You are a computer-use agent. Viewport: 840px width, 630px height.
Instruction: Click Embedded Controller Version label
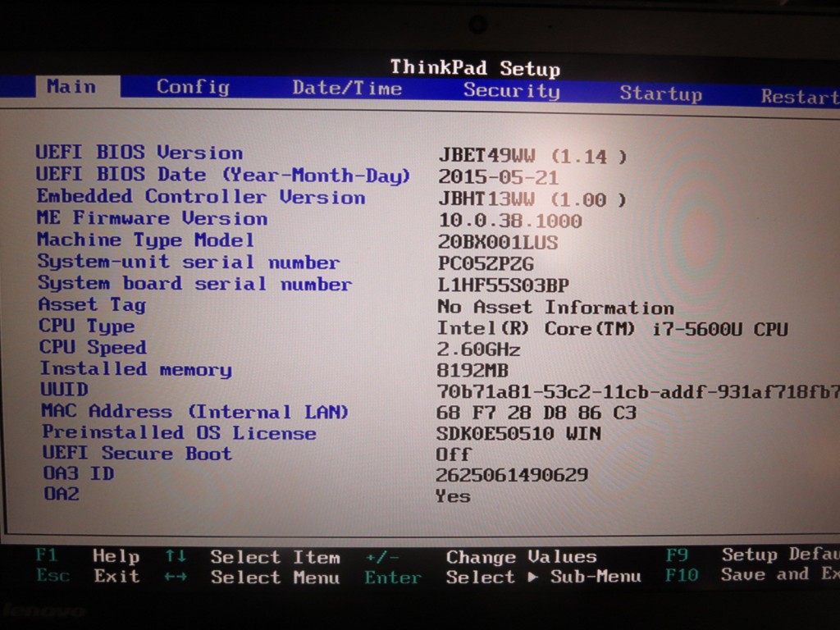pos(201,197)
